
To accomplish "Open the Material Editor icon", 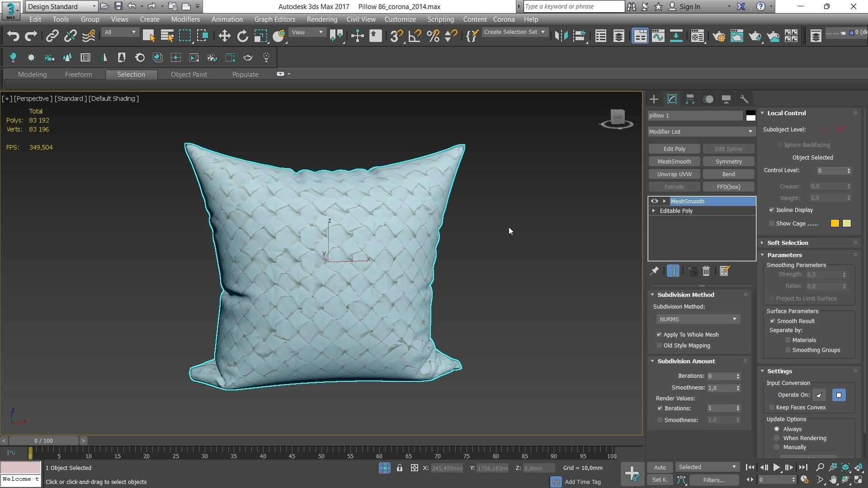I will pos(698,36).
